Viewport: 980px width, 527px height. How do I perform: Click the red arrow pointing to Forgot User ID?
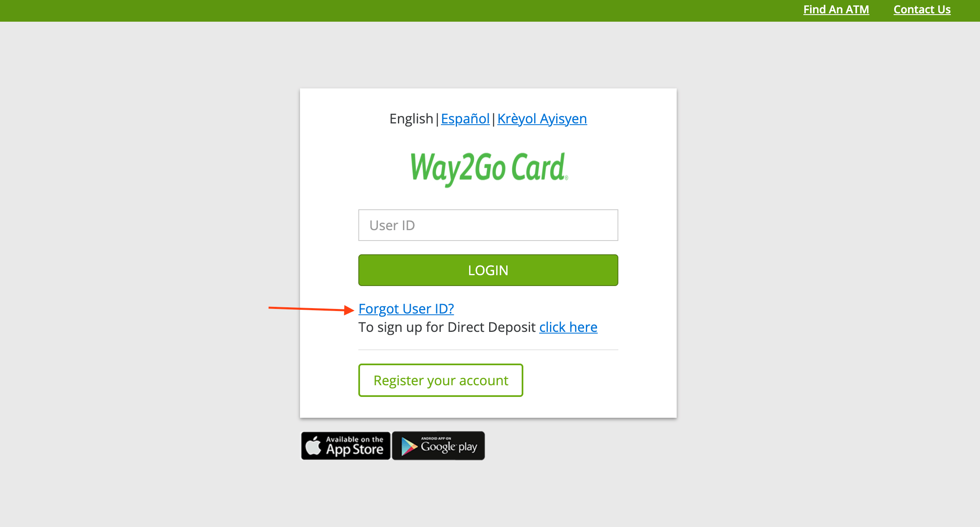311,309
